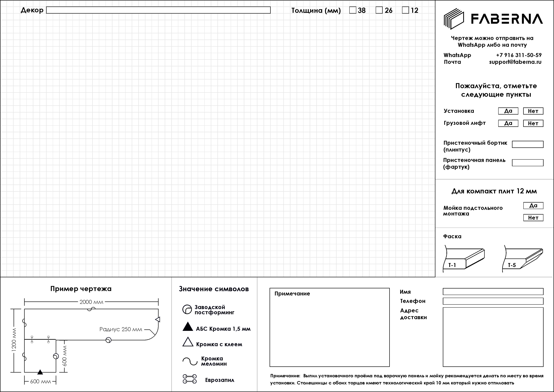The height and width of the screenshot is (392, 554).
Task: Click the postforming circle on example's long bottom edge
Action: 109,340
